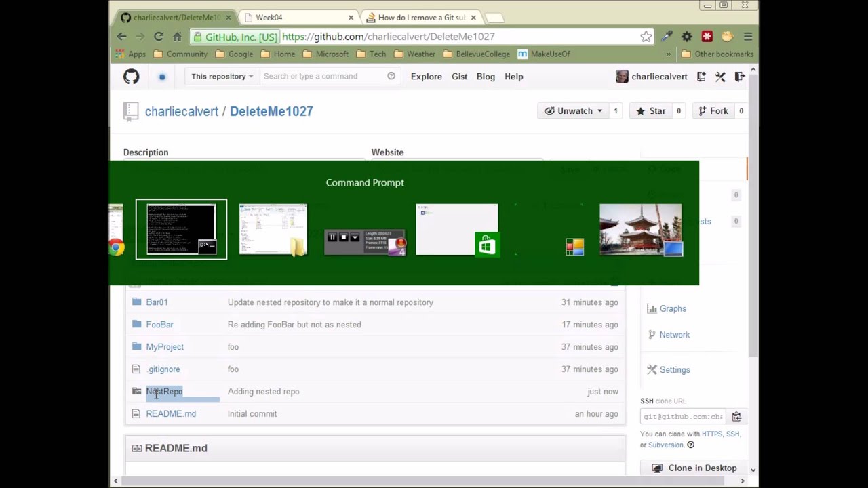
Task: Open the Chrome hamburger menu
Action: click(x=748, y=37)
